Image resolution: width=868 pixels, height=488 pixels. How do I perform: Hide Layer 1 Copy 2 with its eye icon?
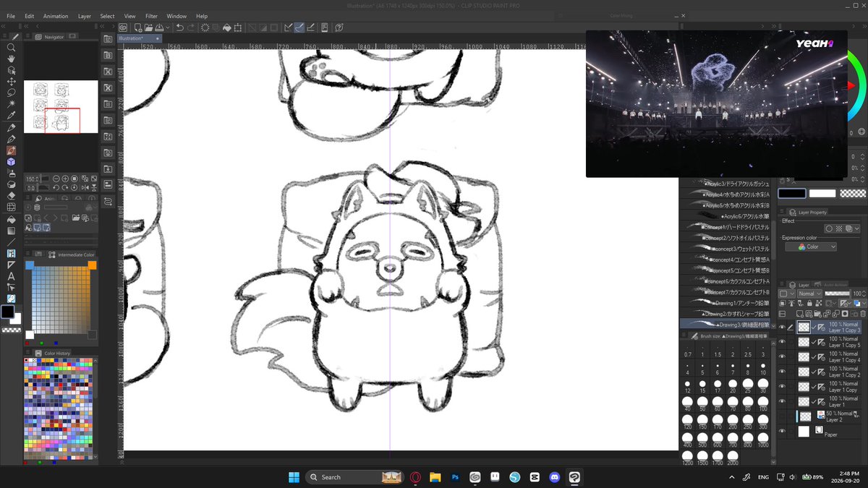782,372
